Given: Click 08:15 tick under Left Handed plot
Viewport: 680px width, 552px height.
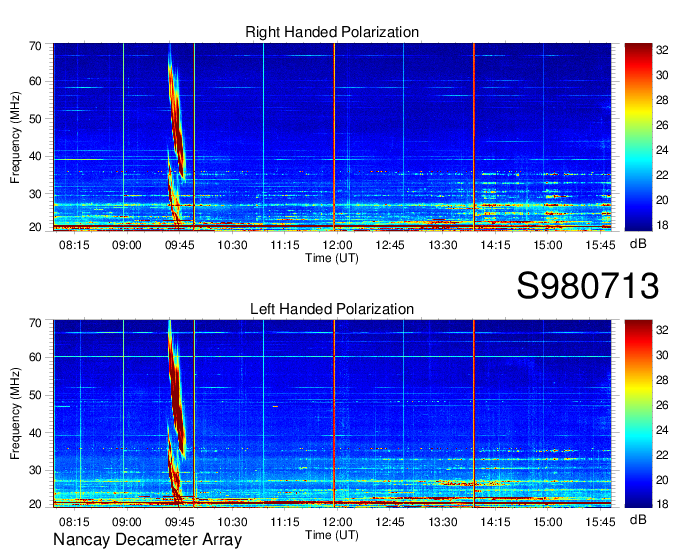Looking at the screenshot, I should coord(74,522).
